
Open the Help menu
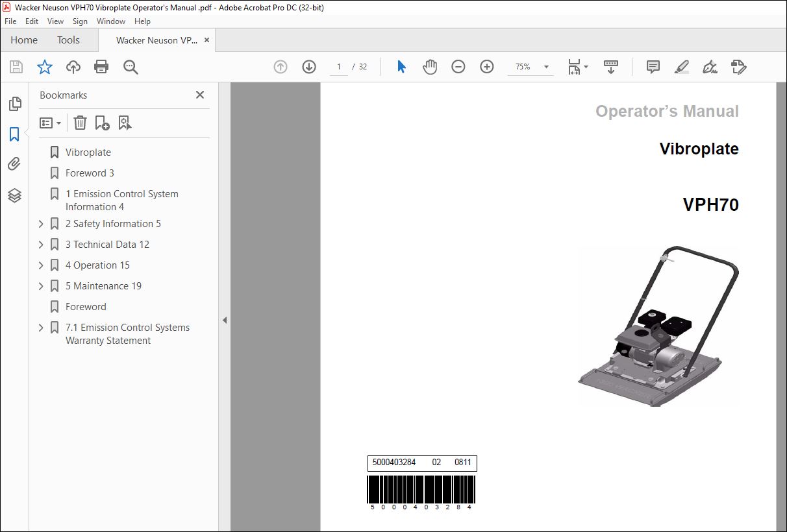[x=142, y=21]
